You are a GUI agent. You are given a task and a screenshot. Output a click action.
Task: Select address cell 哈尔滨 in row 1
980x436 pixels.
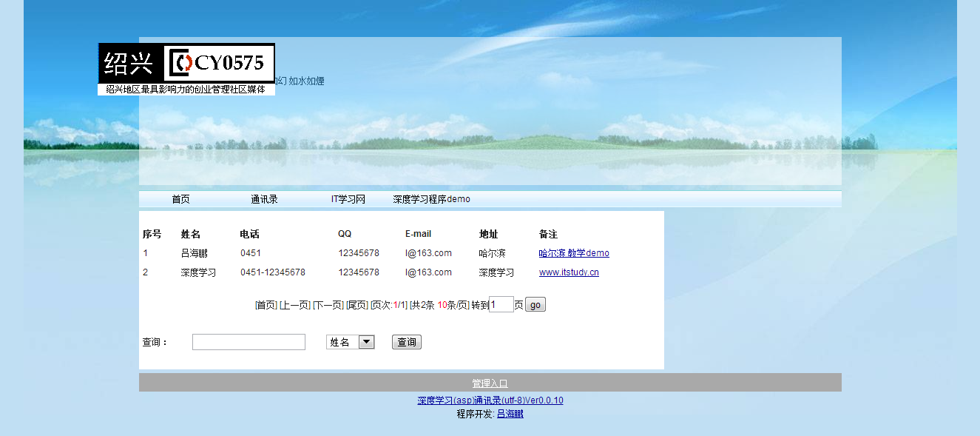[x=493, y=253]
